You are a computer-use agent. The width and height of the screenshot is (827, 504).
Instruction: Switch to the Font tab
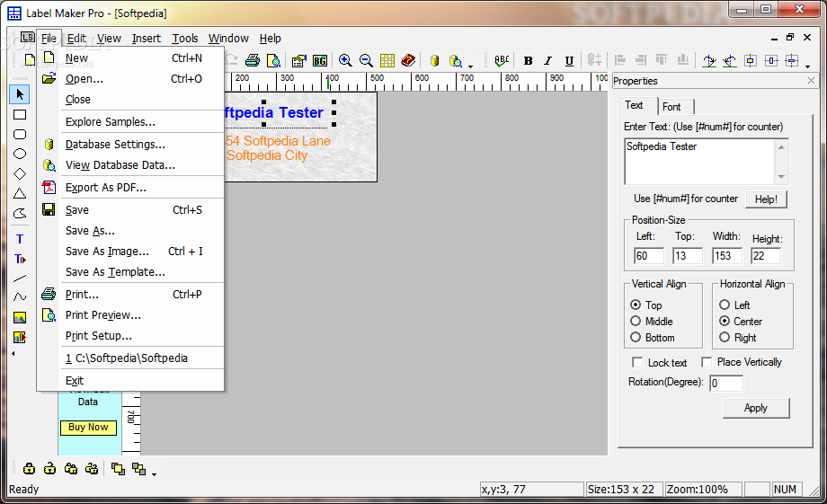(x=672, y=107)
